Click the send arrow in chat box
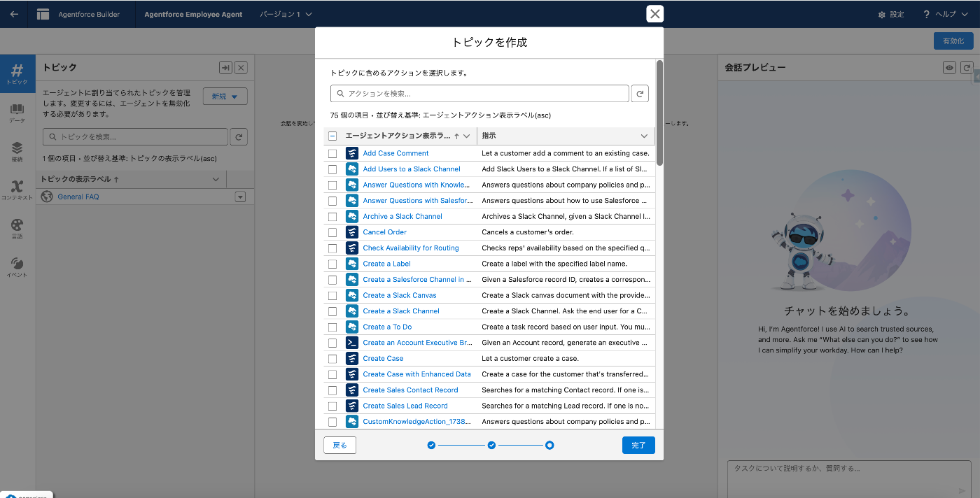 (962, 490)
